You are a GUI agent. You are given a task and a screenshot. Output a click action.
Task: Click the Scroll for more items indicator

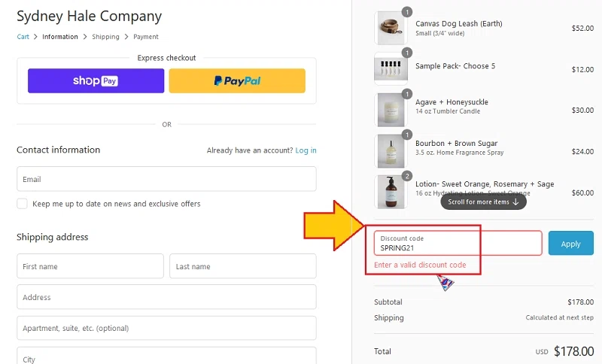(483, 202)
